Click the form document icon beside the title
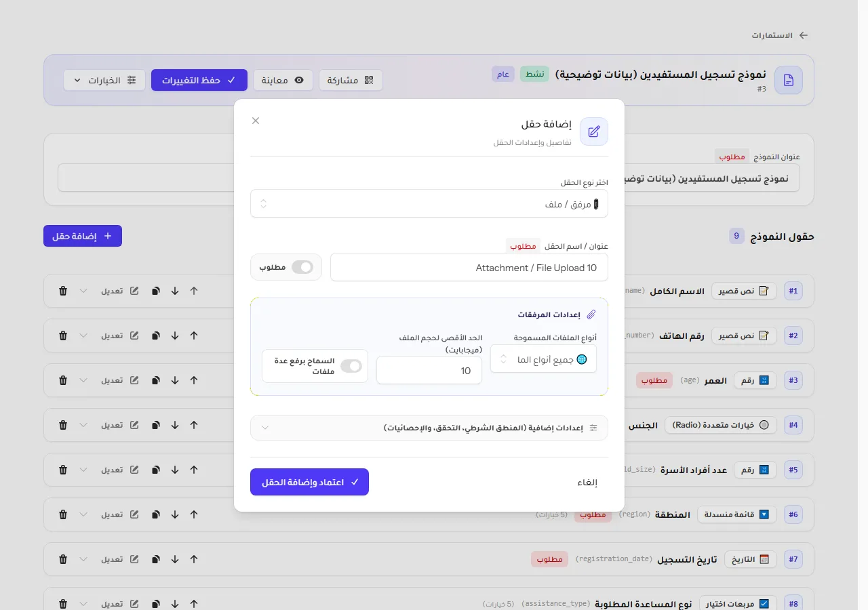The image size is (868, 610). (789, 80)
